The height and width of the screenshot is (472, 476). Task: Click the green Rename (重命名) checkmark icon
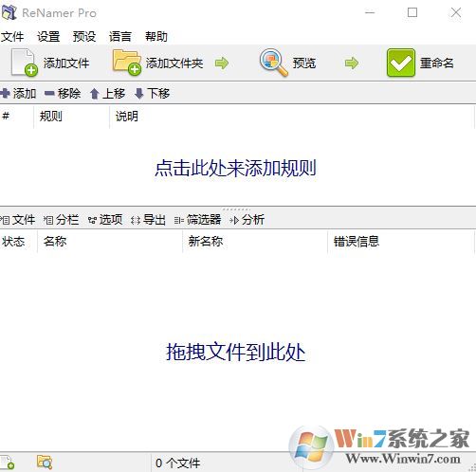click(x=401, y=63)
